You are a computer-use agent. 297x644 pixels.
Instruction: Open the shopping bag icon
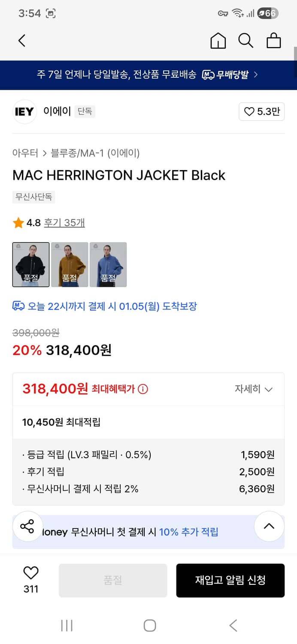[273, 40]
